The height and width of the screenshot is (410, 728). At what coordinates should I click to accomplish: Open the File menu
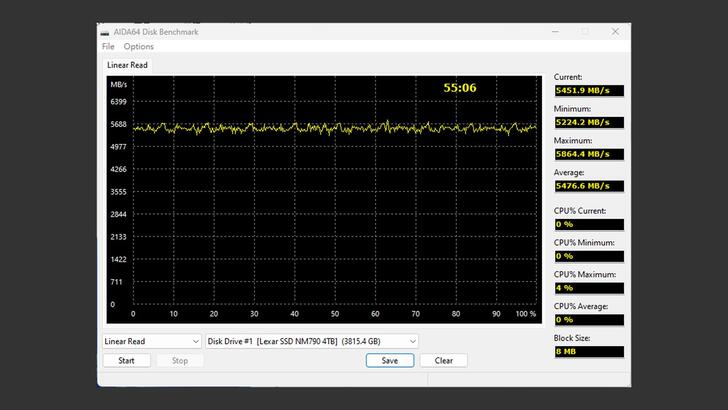point(108,46)
